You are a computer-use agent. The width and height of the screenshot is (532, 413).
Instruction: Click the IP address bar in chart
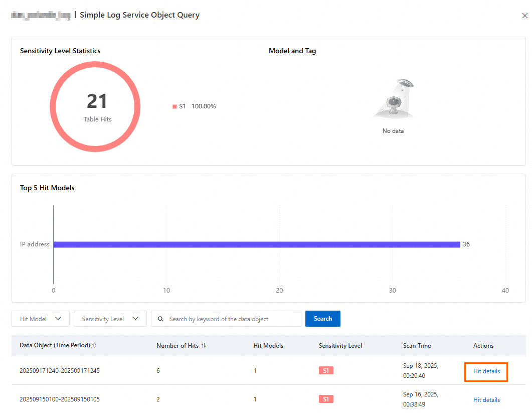257,244
